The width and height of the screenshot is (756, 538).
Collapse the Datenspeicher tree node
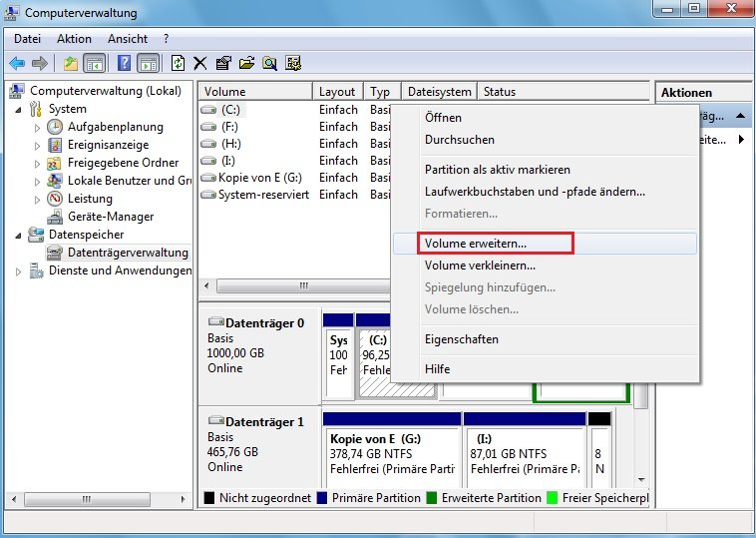18,236
